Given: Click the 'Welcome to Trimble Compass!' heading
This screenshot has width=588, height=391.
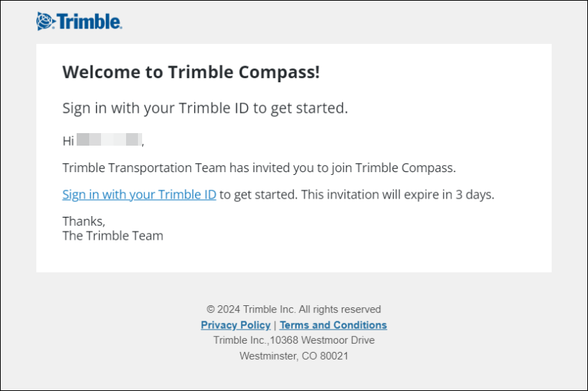Looking at the screenshot, I should coord(191,72).
